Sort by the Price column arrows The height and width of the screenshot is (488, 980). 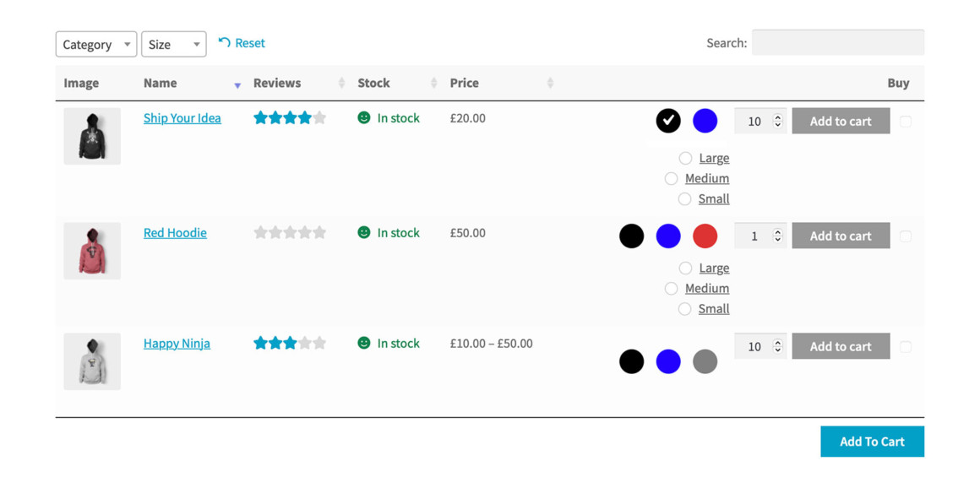(x=550, y=83)
